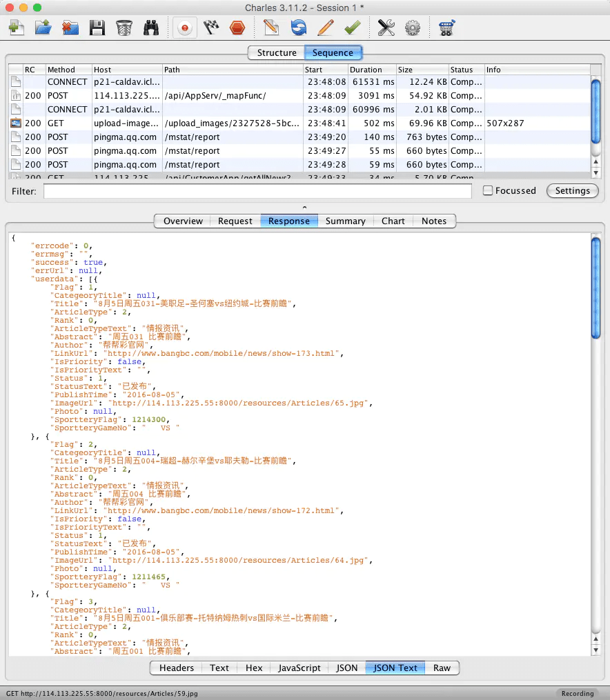Show response as Text
This screenshot has height=700, width=610.
point(219,668)
